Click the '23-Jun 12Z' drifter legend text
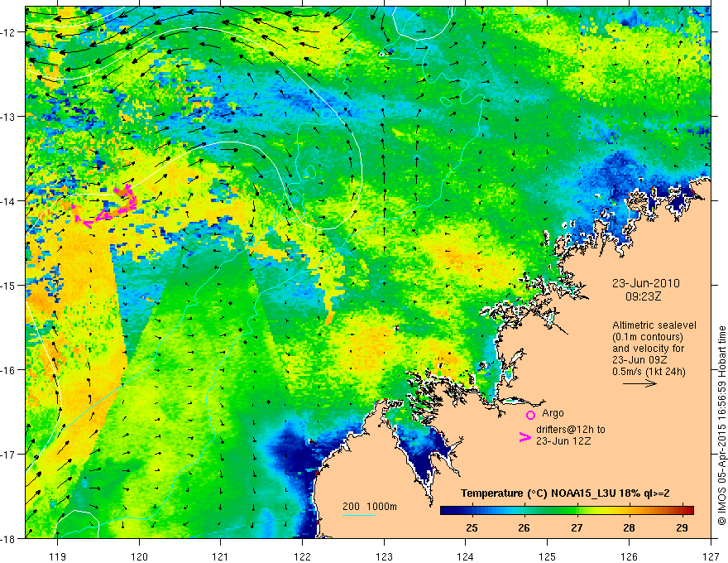 pos(563,440)
